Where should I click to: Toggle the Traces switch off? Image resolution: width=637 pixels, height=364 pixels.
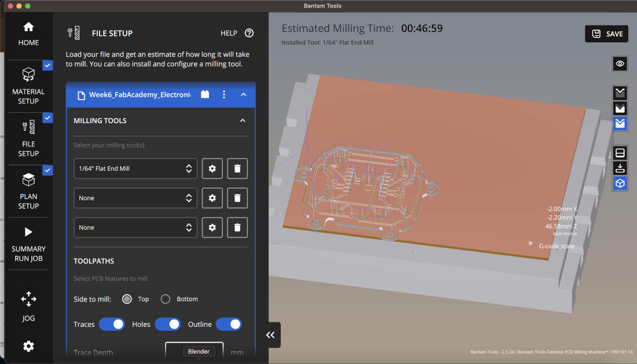click(112, 324)
